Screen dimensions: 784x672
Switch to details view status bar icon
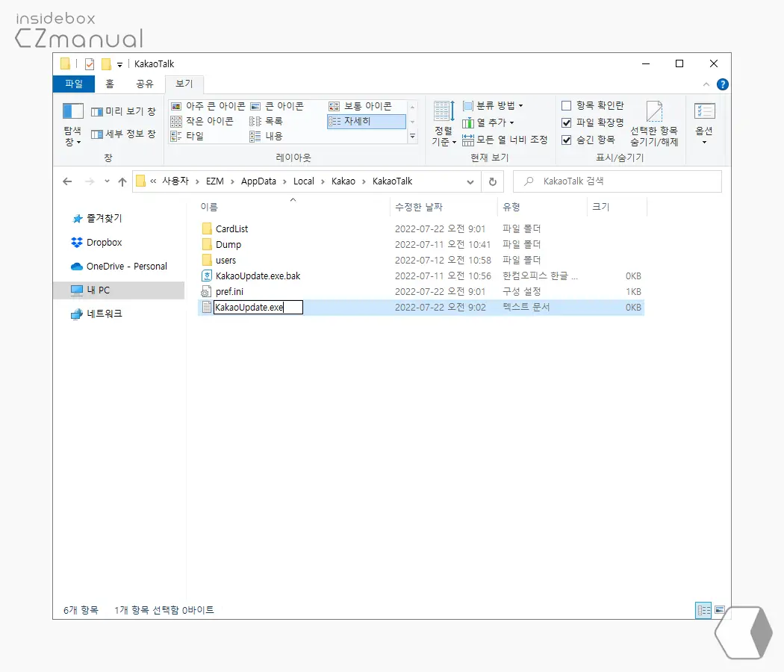703,610
